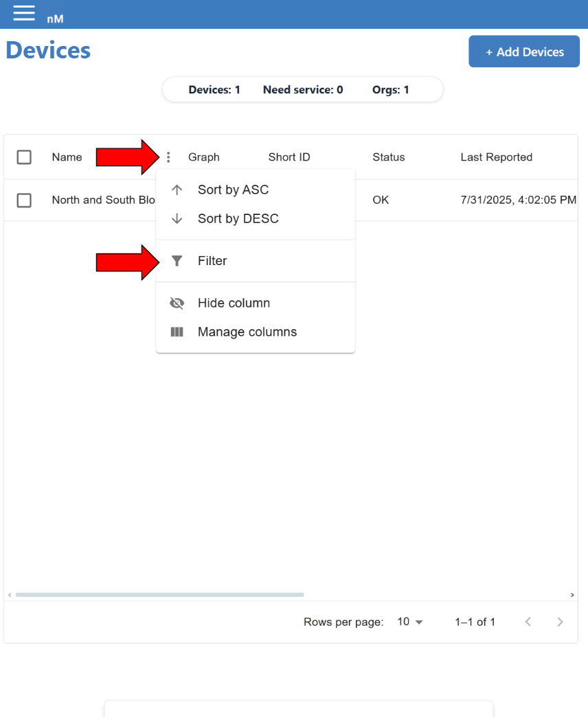588x717 pixels.
Task: Click the Orgs: 1 summary text
Action: pyautogui.click(x=390, y=89)
